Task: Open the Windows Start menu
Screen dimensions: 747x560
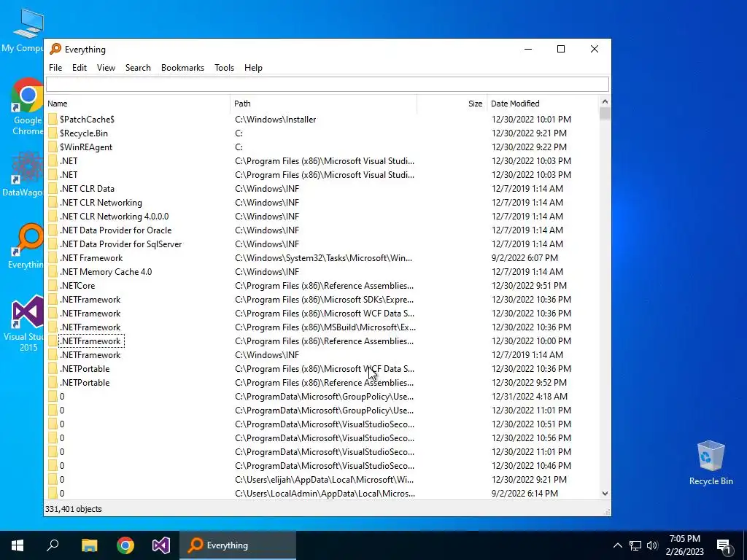Action: tap(18, 545)
